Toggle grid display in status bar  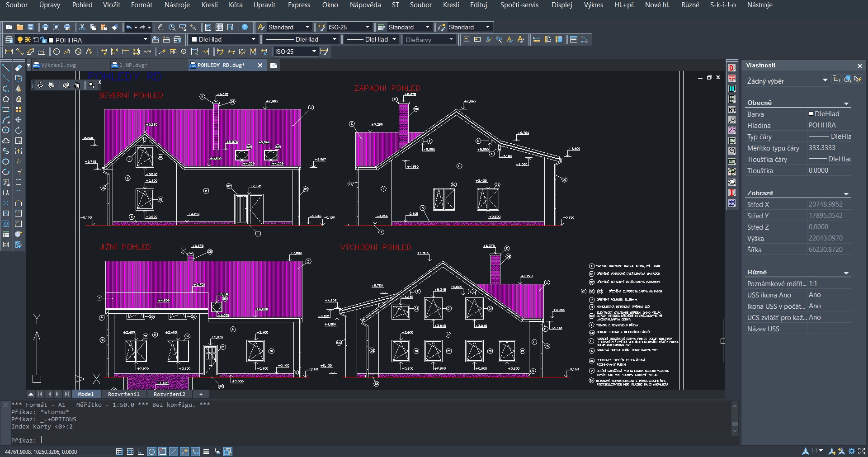tap(119, 451)
